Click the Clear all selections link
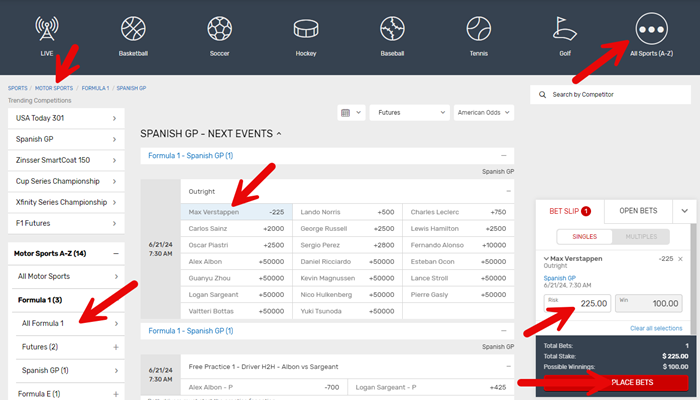 point(656,328)
